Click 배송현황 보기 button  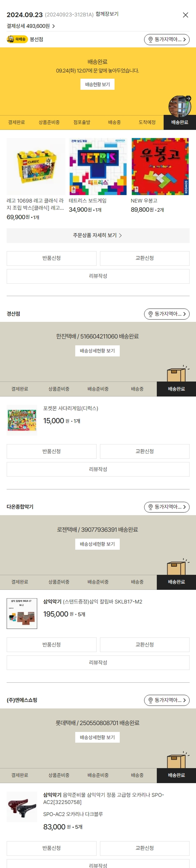click(x=97, y=84)
